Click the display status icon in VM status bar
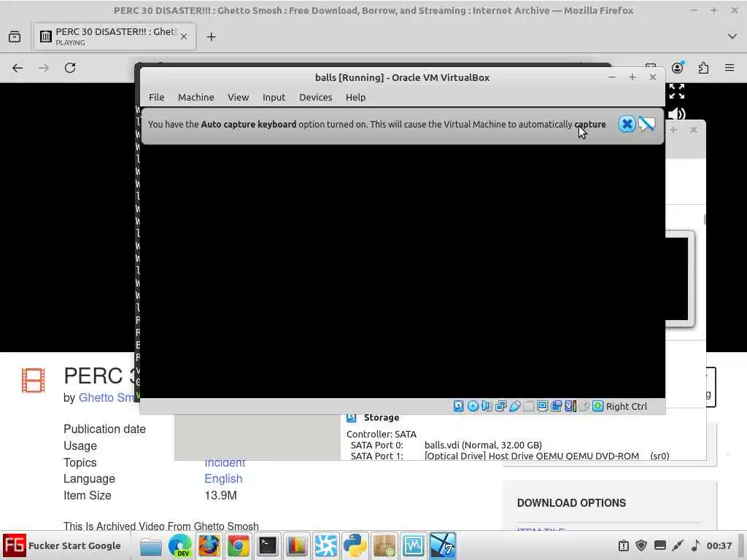 (542, 406)
